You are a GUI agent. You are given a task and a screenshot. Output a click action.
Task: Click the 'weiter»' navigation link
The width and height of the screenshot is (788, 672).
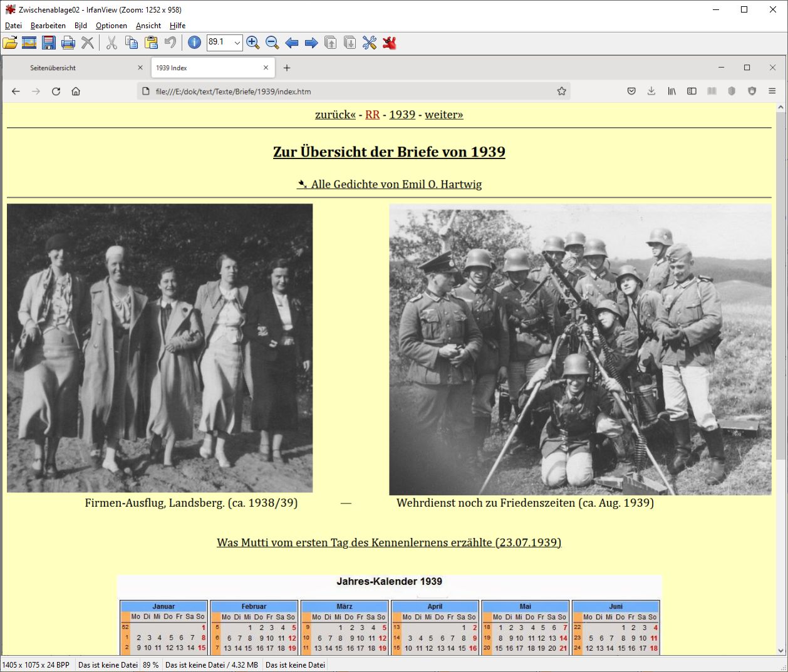[x=443, y=115]
